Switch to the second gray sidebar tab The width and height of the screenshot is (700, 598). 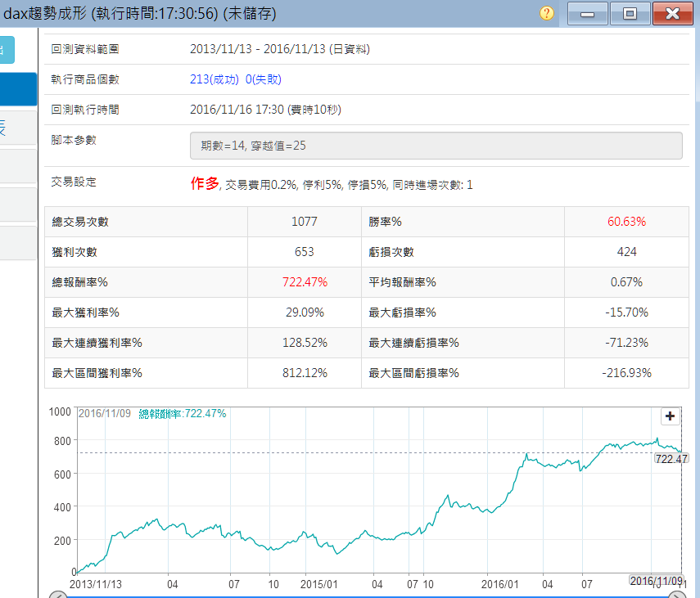(x=17, y=128)
